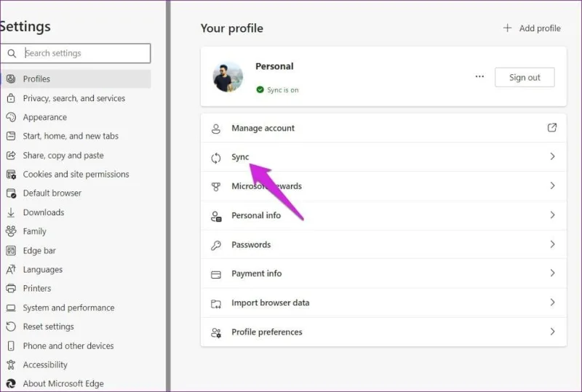Expand the Import browser data chevron

[x=552, y=302]
